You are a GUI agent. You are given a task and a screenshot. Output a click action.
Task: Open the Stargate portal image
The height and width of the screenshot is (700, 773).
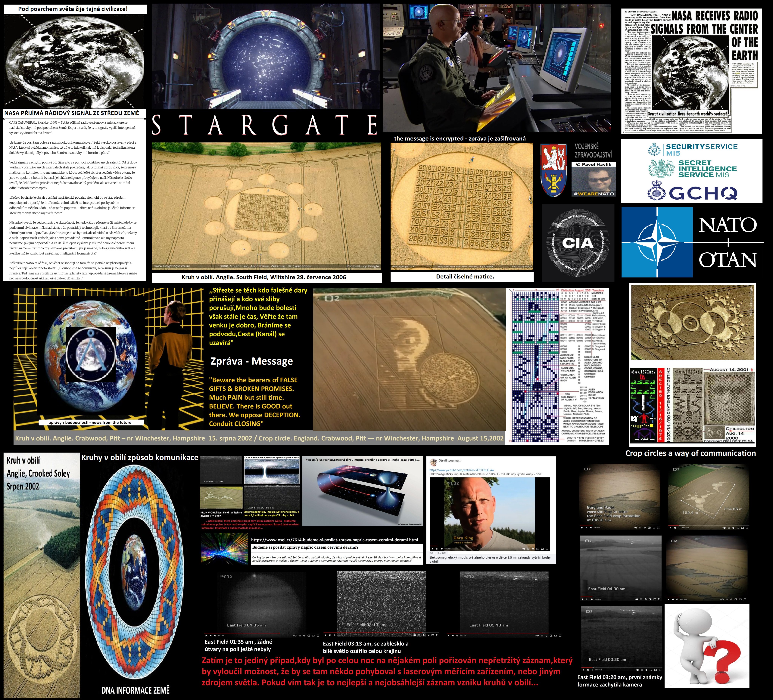click(266, 56)
